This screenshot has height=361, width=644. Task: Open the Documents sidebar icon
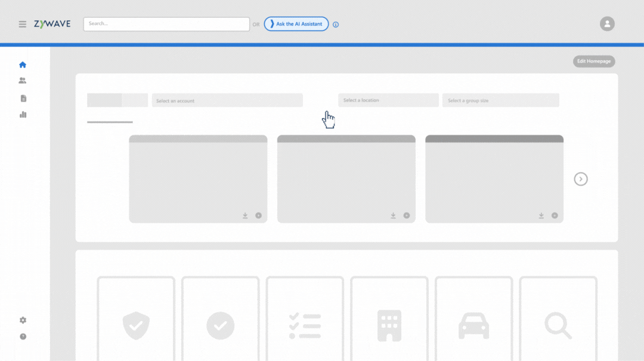(x=22, y=98)
